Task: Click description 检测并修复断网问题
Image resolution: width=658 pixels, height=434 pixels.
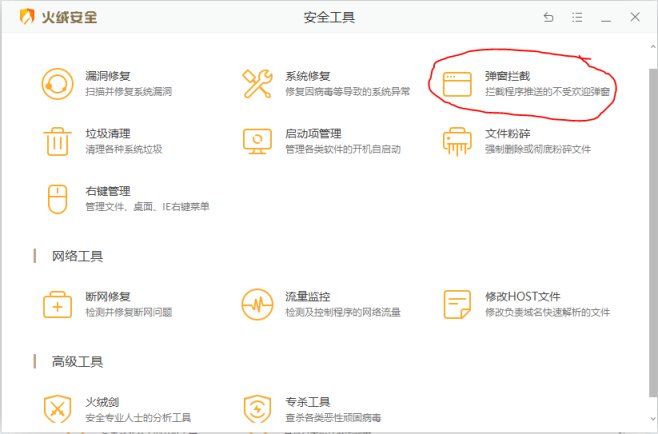Action: pos(129,312)
